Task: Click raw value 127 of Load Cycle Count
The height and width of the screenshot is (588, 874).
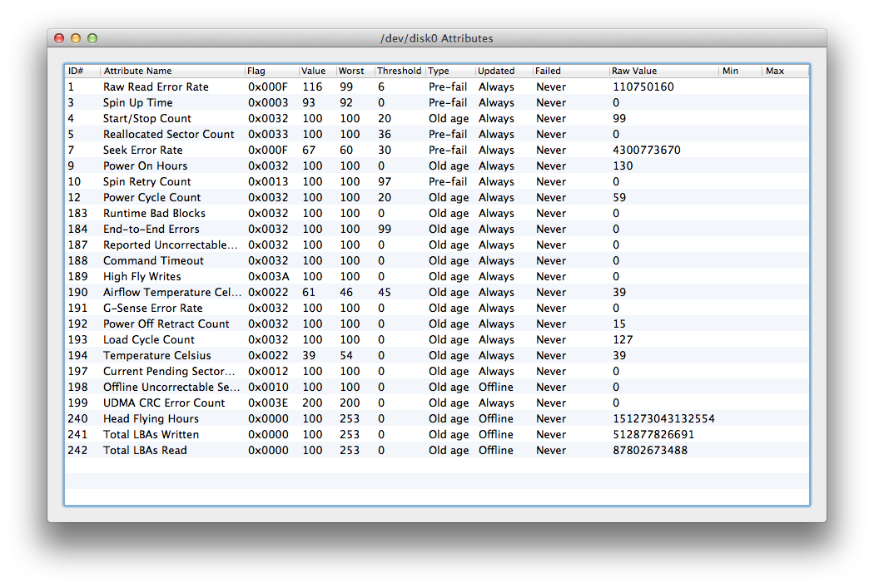Action: [x=623, y=339]
